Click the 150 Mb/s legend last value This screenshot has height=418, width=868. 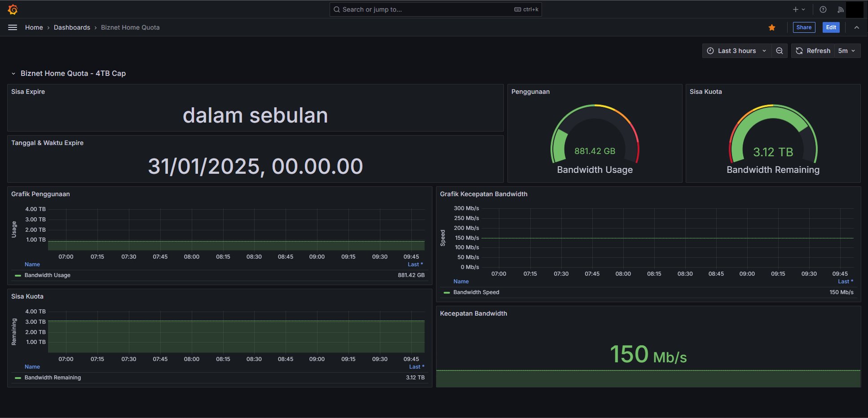(x=842, y=292)
